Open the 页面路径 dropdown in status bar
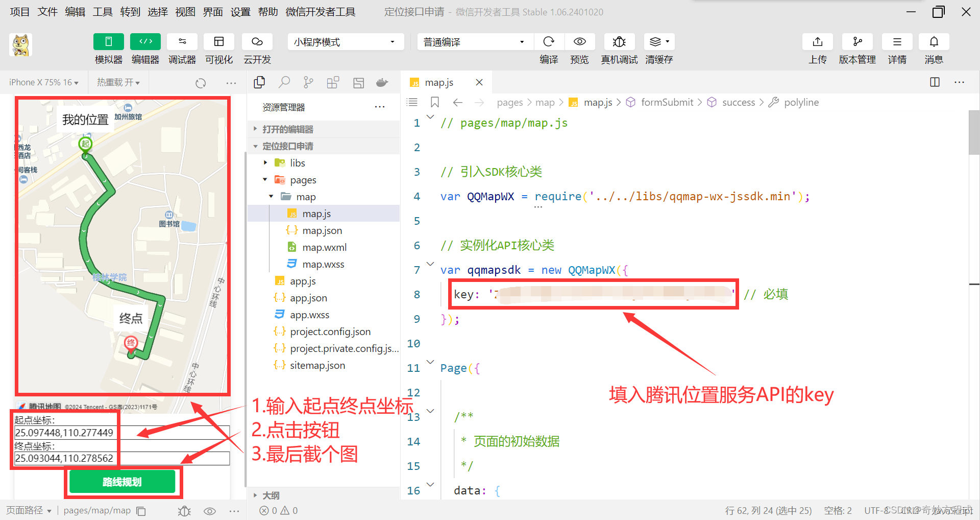980x520 pixels. (29, 510)
